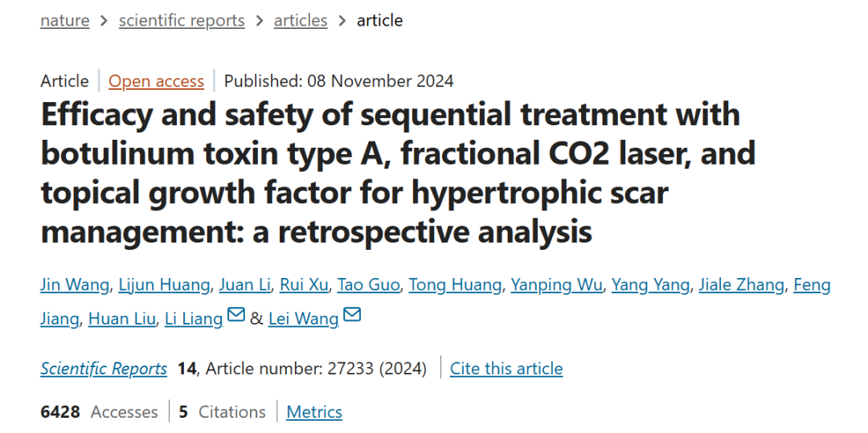Image resolution: width=868 pixels, height=433 pixels.
Task: Select author Yang Yang
Action: coord(650,285)
